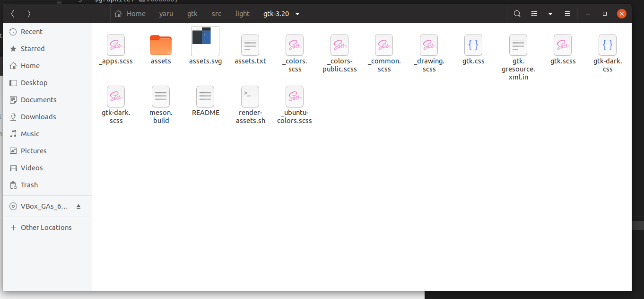Viewport: 644px width, 299px height.
Task: Select the _drawing.scss file icon
Action: (x=429, y=45)
